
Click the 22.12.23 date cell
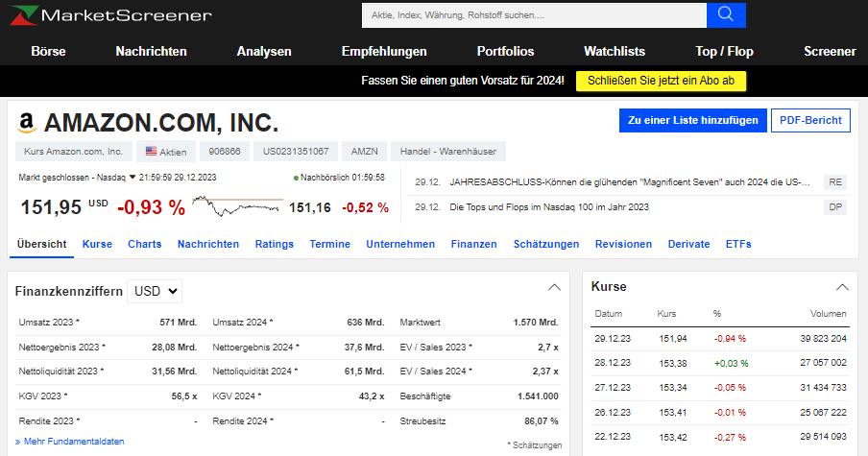[x=613, y=437]
